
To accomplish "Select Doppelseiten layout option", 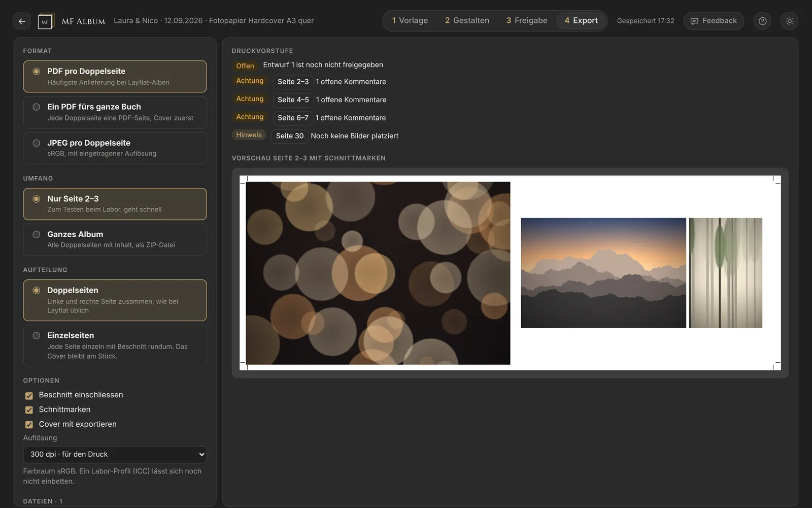I will (x=115, y=300).
